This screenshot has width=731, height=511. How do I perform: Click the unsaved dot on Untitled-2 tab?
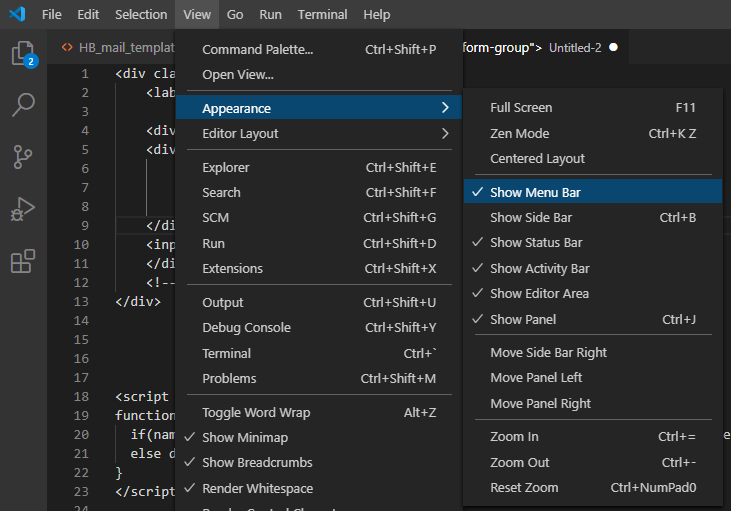point(613,47)
